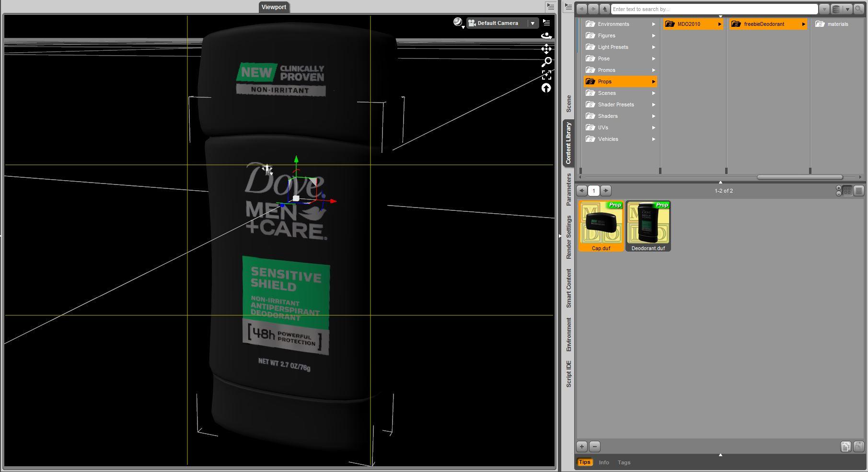Open the Default Camera dropdown
868x472 pixels.
[502, 23]
